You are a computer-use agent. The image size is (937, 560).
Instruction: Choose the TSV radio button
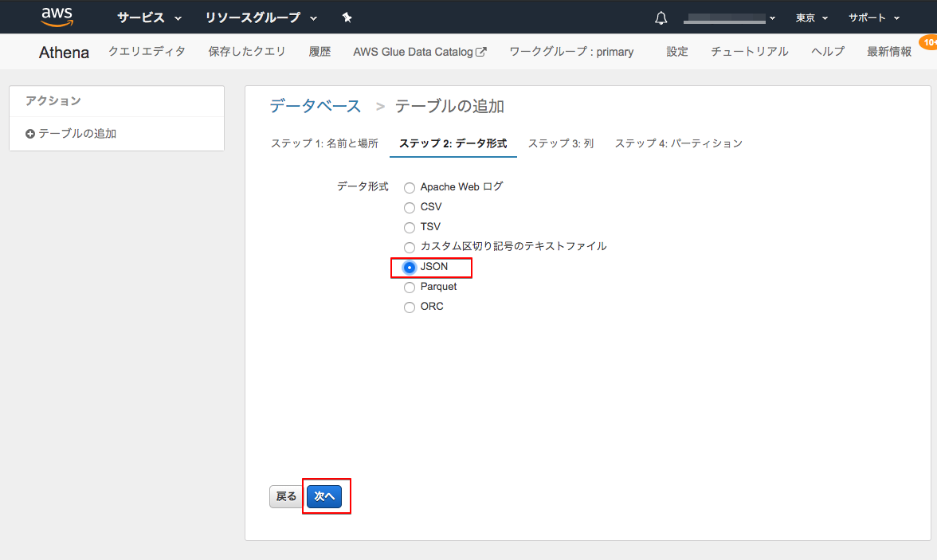tap(410, 227)
